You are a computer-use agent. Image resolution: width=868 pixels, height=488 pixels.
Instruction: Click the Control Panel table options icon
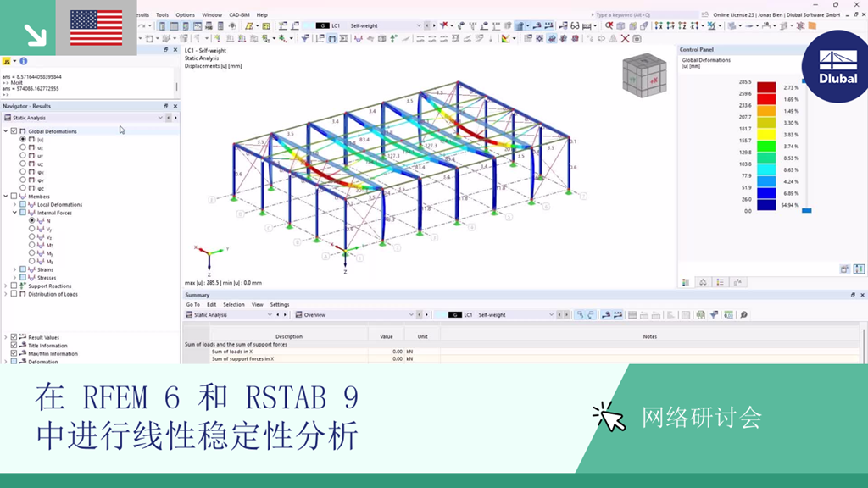844,269
